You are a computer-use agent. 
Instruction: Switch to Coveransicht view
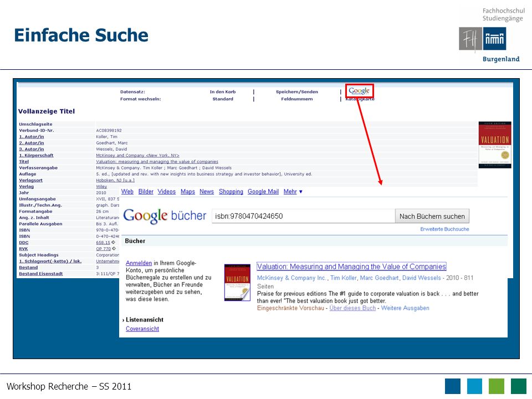(x=142, y=329)
